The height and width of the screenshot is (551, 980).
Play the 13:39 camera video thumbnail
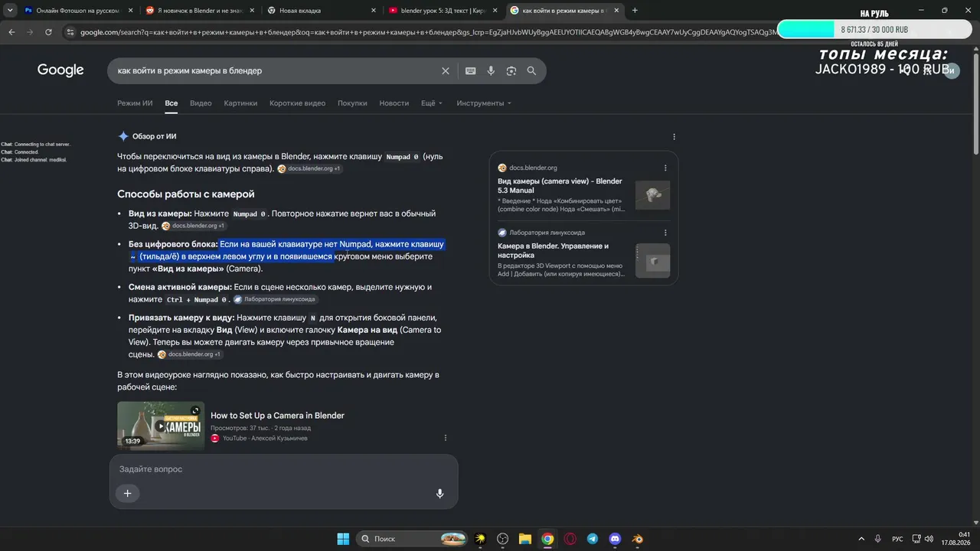tap(161, 425)
